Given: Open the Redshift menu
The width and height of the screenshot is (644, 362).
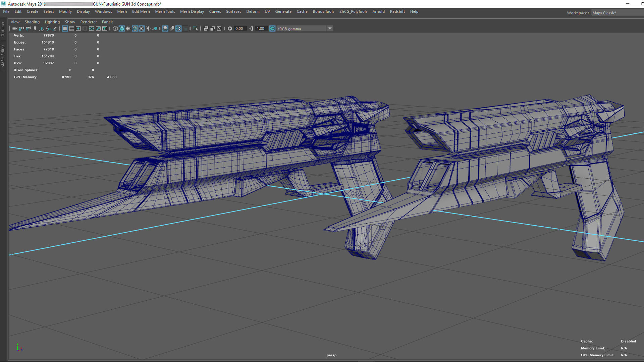Looking at the screenshot, I should coord(397,11).
